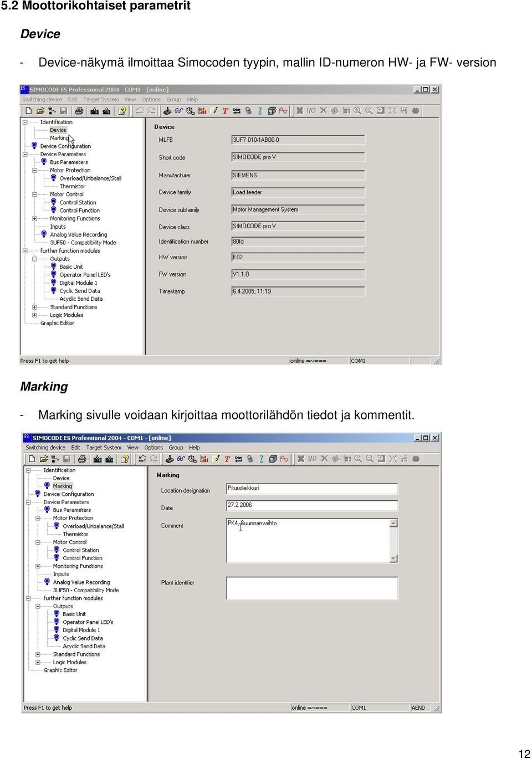Click I/O toolbar icon in upper Device window
The width and height of the screenshot is (532, 759).
coord(311,111)
